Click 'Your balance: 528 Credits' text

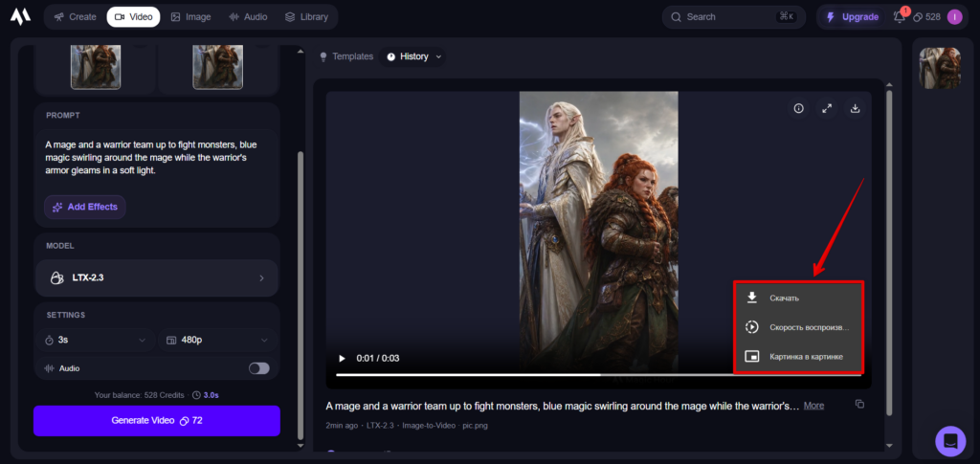pos(140,395)
